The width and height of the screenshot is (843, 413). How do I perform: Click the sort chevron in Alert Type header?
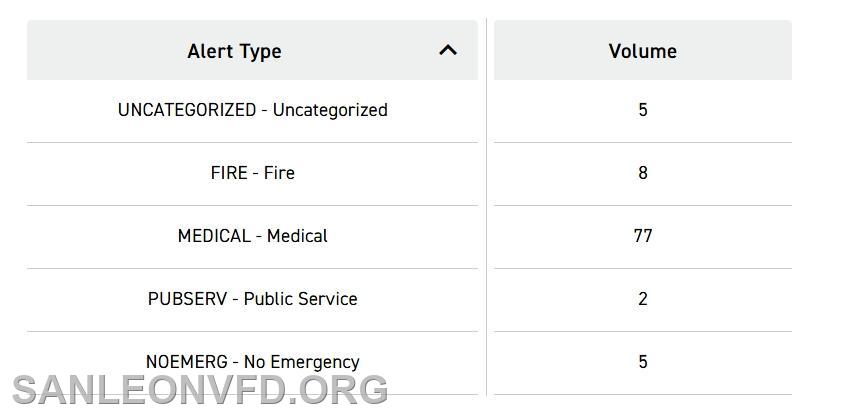pos(448,49)
